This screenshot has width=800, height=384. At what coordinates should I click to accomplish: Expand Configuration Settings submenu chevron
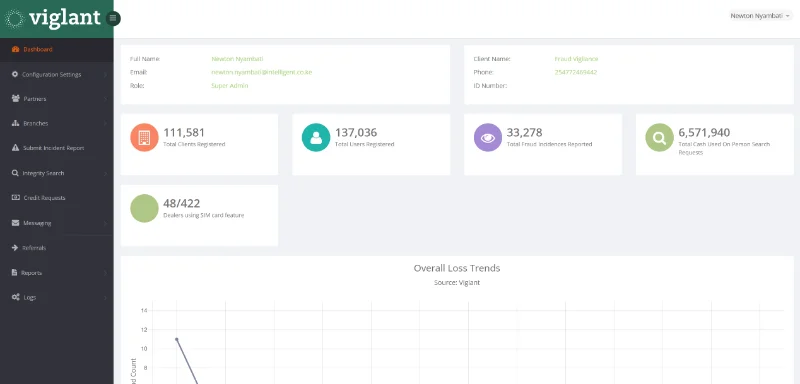106,74
